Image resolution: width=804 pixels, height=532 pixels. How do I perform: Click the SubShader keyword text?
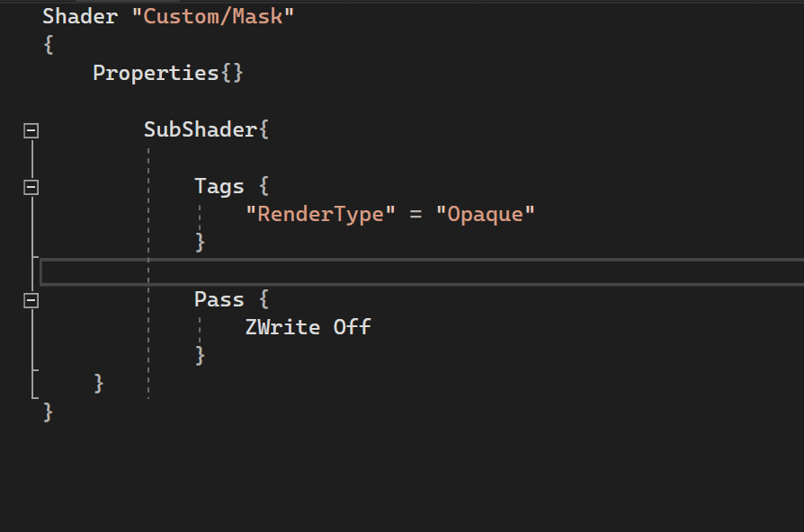(201, 129)
